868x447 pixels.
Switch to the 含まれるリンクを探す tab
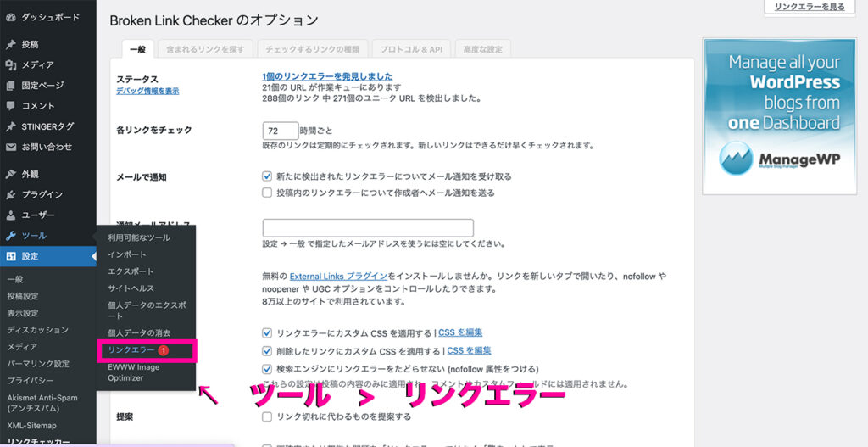(205, 49)
